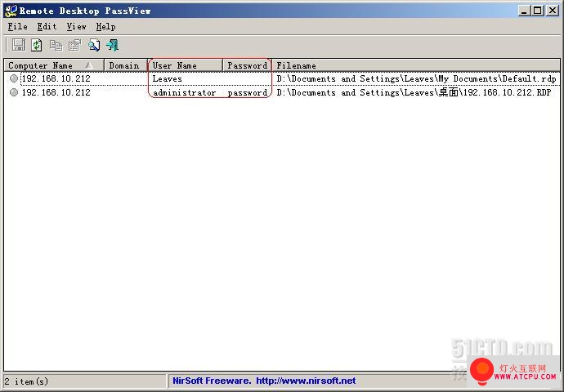Click the Exit door toolbar icon
This screenshot has width=564, height=392.
click(113, 45)
